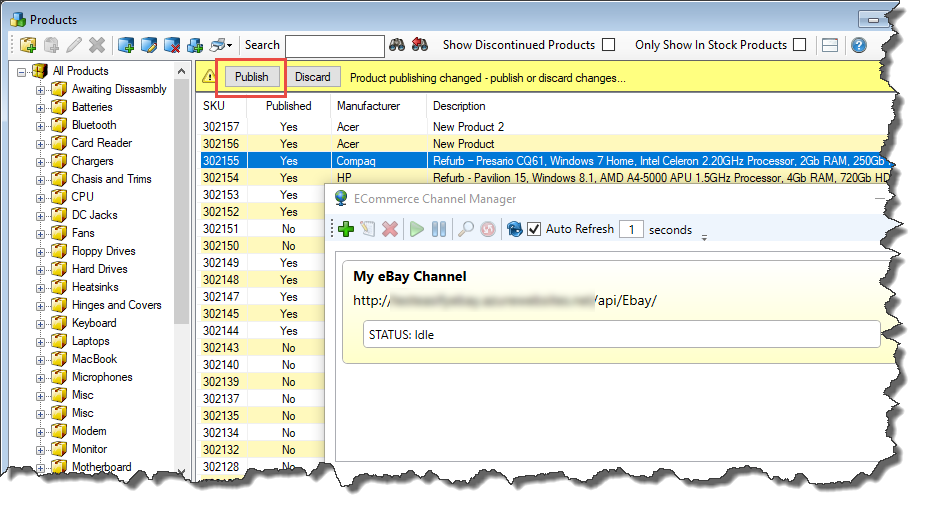925x509 pixels.
Task: Click the green play start channel icon
Action: tap(417, 229)
